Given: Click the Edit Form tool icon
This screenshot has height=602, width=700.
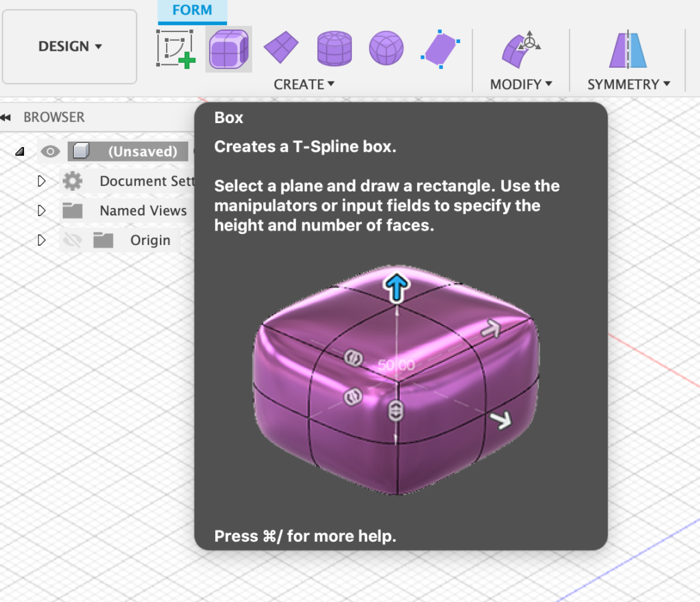Looking at the screenshot, I should click(x=521, y=49).
